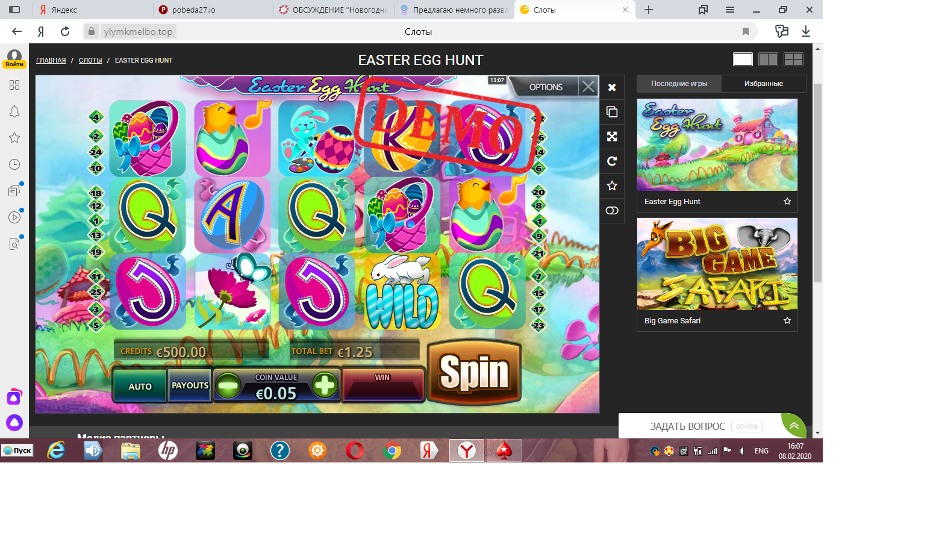Toggle the demo mode switch icon

pos(612,210)
